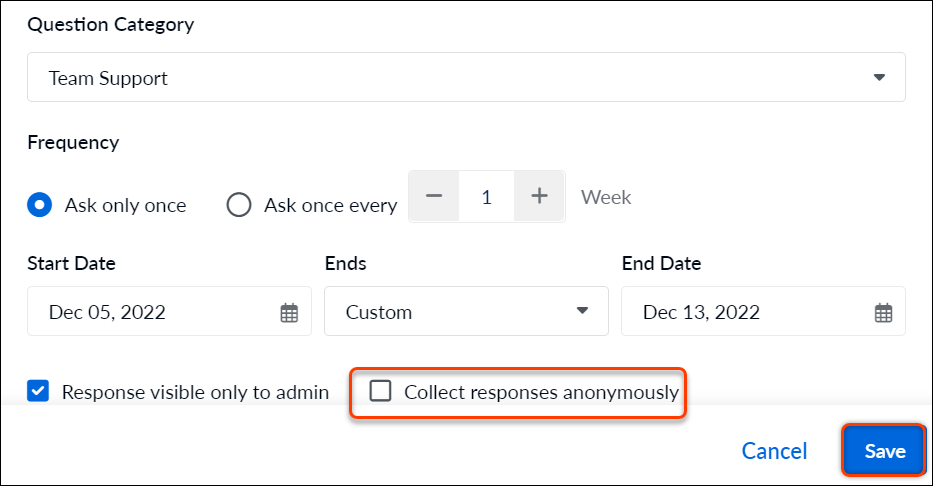Click the Ends dropdown caret arrow
The width and height of the screenshot is (933, 486).
(582, 311)
